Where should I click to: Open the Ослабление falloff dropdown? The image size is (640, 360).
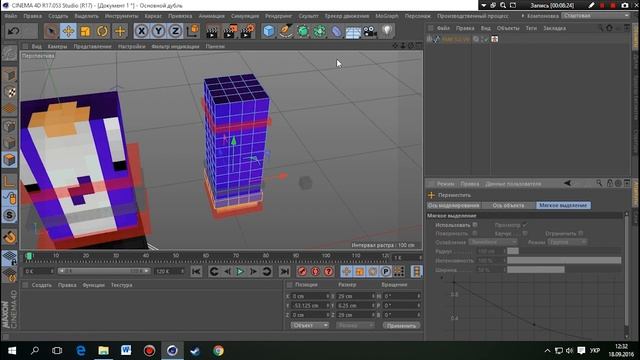(493, 242)
